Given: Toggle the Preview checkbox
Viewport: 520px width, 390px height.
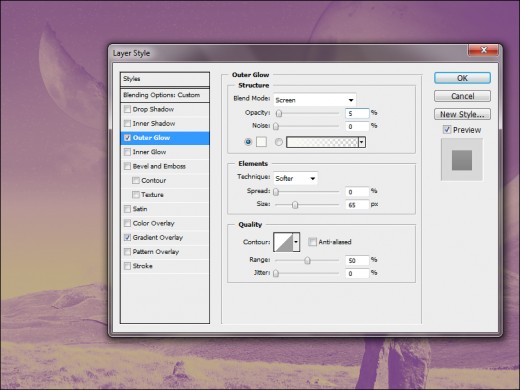Looking at the screenshot, I should click(x=447, y=130).
